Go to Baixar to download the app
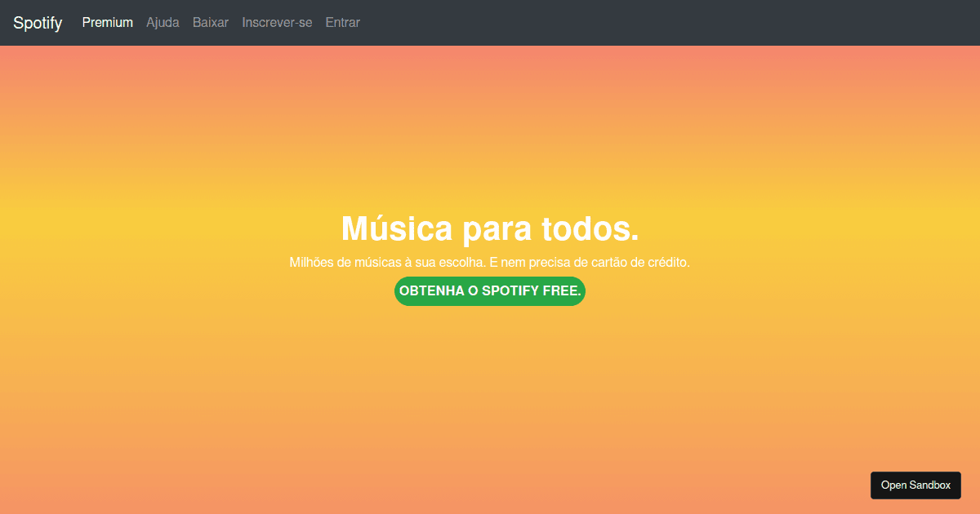The image size is (980, 514). coord(211,23)
